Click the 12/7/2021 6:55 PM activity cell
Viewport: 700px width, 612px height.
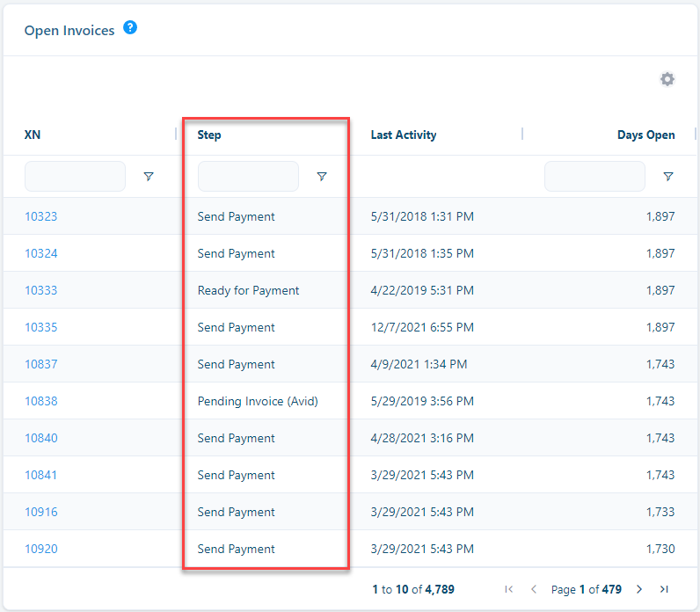422,327
